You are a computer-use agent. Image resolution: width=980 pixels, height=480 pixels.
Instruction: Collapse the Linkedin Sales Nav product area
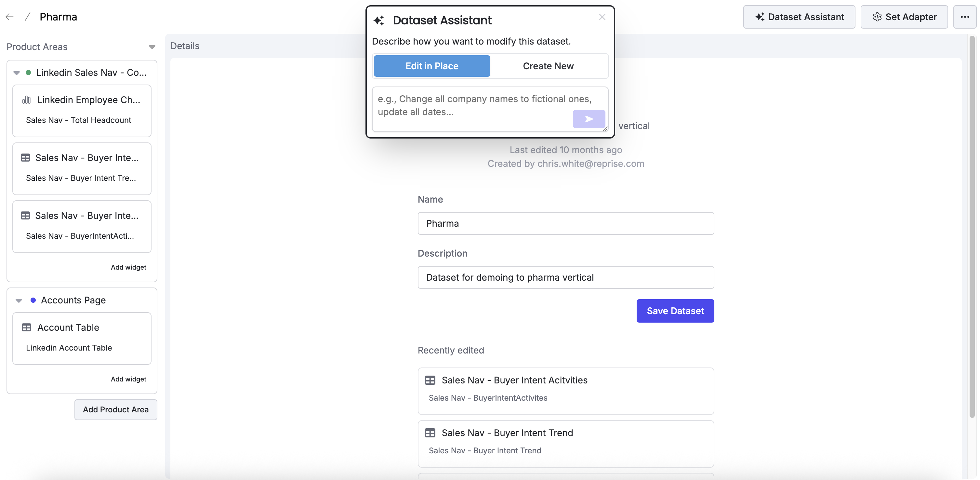click(x=16, y=73)
